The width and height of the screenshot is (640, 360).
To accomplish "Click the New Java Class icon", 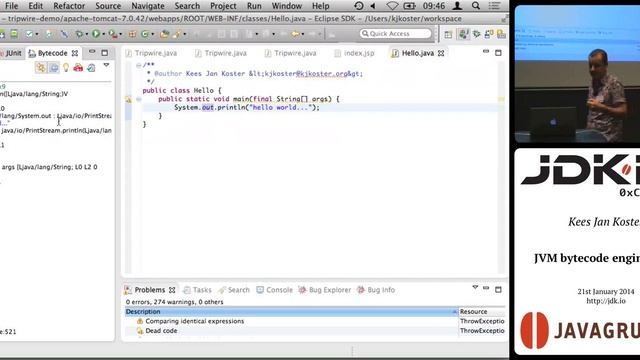I will click(x=145, y=34).
